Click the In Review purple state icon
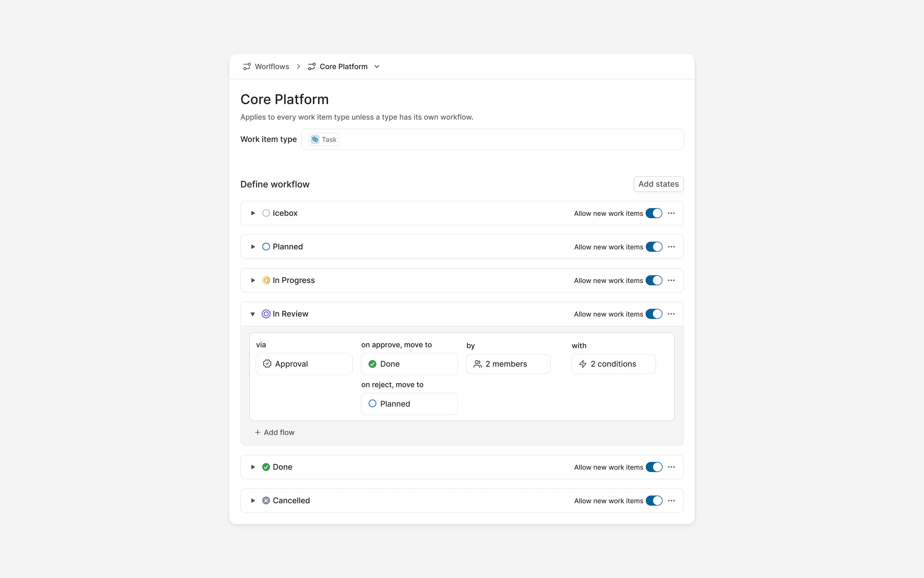The image size is (924, 578). (x=266, y=314)
